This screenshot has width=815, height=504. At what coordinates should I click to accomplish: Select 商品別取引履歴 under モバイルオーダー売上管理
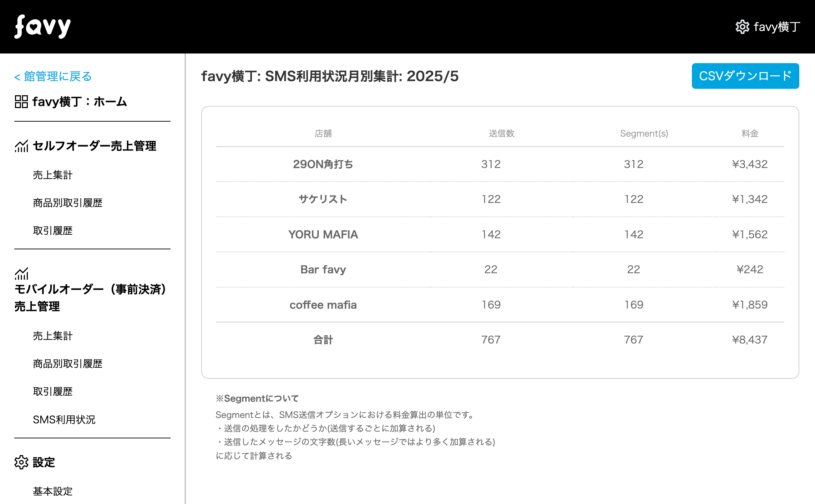pyautogui.click(x=68, y=364)
